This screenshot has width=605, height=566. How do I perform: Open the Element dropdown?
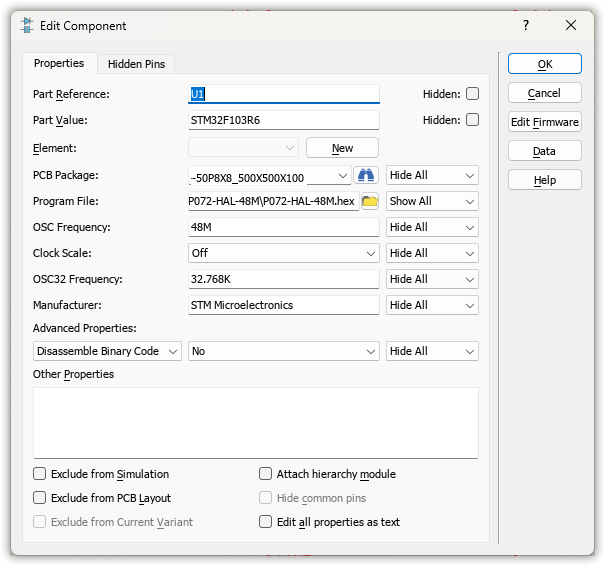pyautogui.click(x=243, y=147)
